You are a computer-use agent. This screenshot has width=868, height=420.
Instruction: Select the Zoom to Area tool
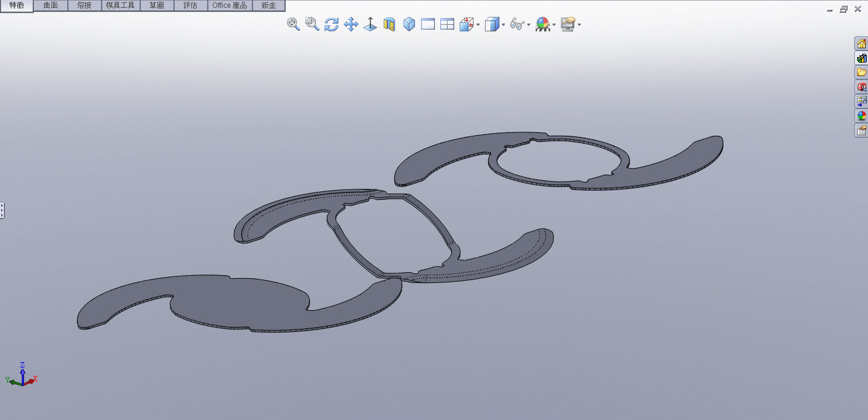[x=312, y=24]
